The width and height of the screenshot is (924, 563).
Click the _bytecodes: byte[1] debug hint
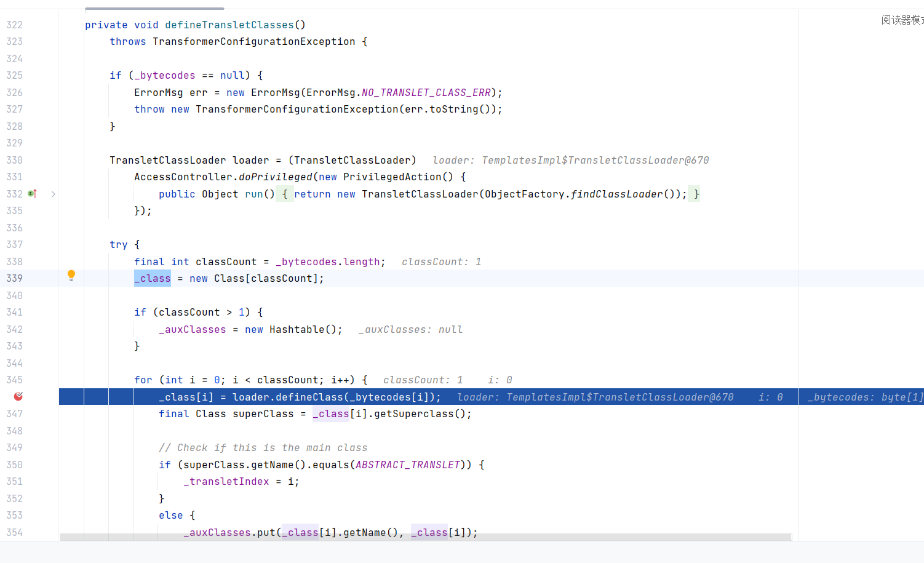coord(866,397)
